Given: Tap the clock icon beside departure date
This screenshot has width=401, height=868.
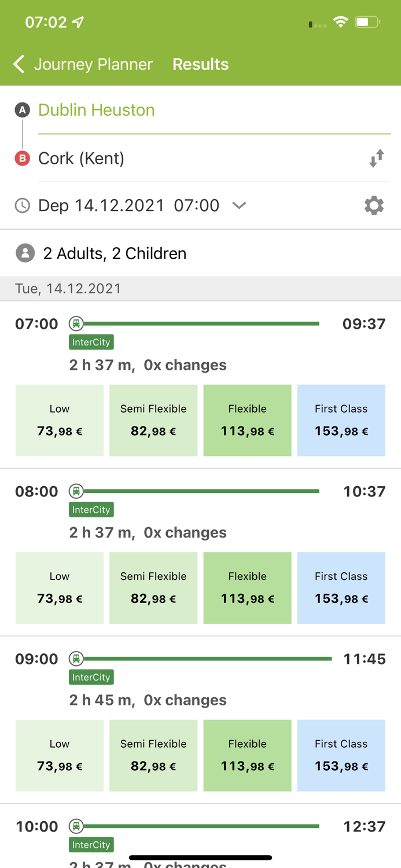Looking at the screenshot, I should coord(22,205).
